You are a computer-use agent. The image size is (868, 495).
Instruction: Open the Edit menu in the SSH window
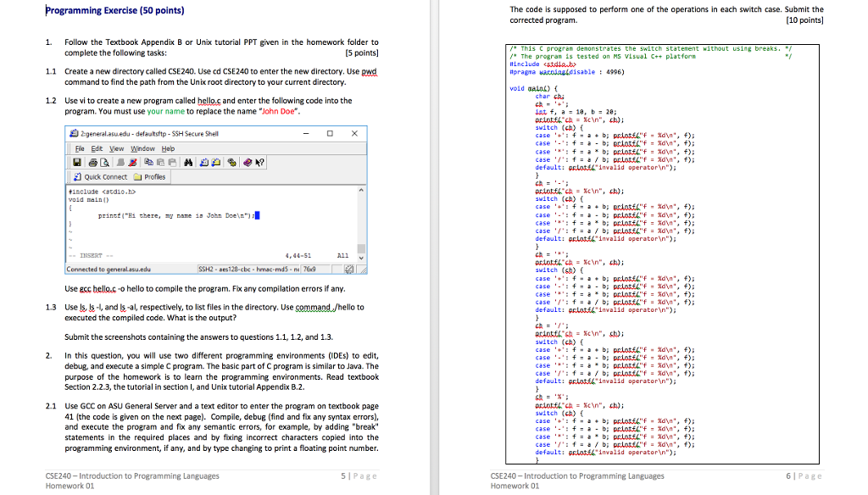[x=97, y=148]
